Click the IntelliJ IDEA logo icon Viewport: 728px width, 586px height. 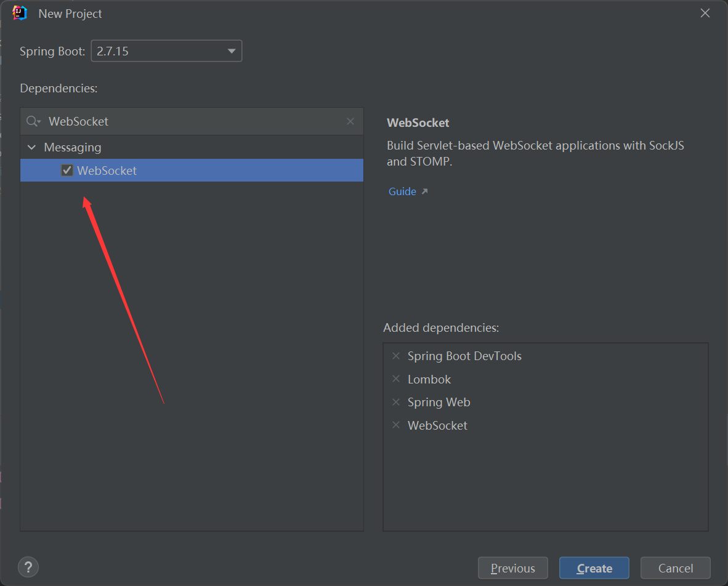pyautogui.click(x=20, y=13)
